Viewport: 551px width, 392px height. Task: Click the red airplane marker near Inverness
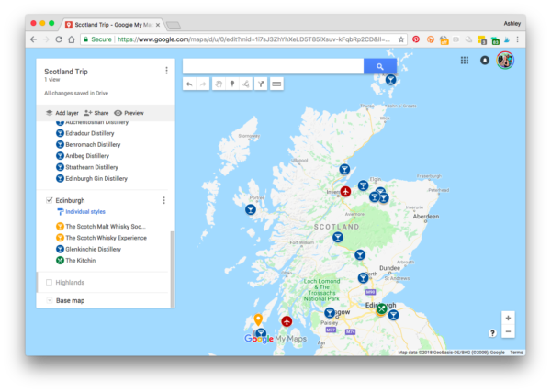[x=346, y=192]
